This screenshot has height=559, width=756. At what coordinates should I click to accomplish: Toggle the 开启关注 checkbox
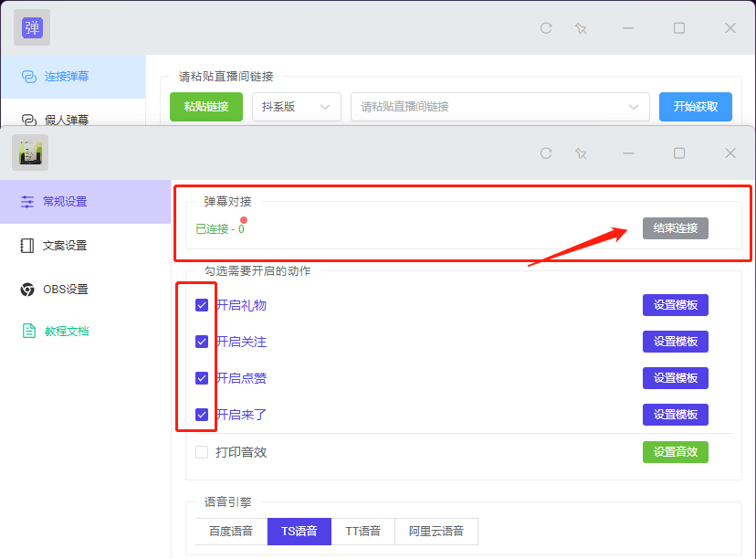pos(202,342)
